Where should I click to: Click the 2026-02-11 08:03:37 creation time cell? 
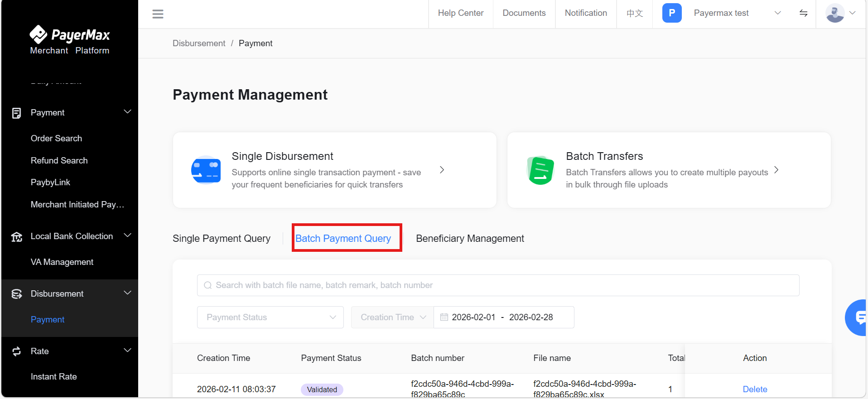pyautogui.click(x=236, y=389)
